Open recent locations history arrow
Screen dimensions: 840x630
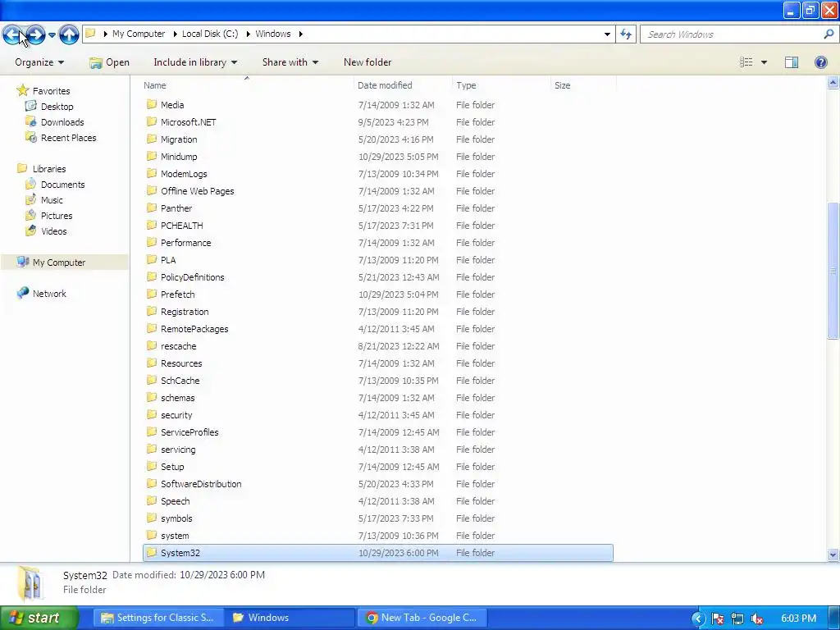[52, 34]
